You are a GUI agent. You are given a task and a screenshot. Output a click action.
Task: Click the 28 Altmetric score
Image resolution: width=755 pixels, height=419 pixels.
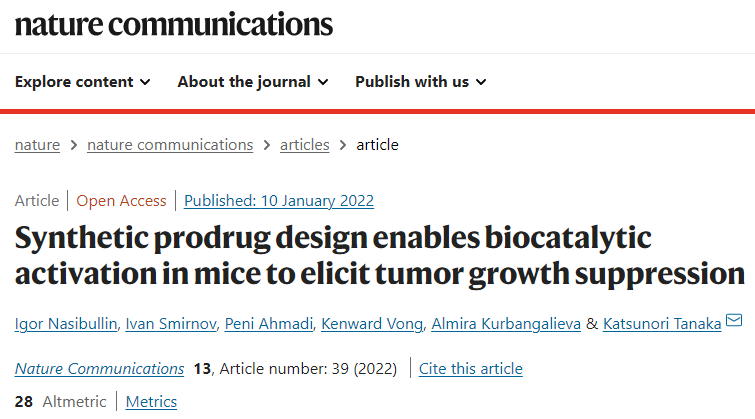coord(60,402)
